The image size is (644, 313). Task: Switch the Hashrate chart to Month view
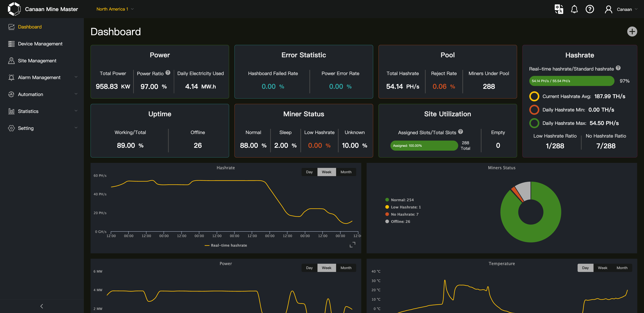pos(346,172)
